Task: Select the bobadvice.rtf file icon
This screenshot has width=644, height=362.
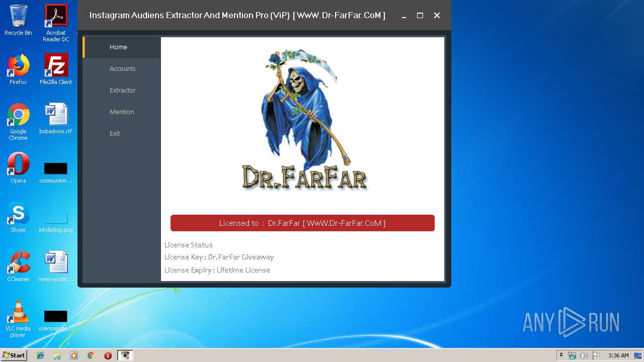Action: 56,119
